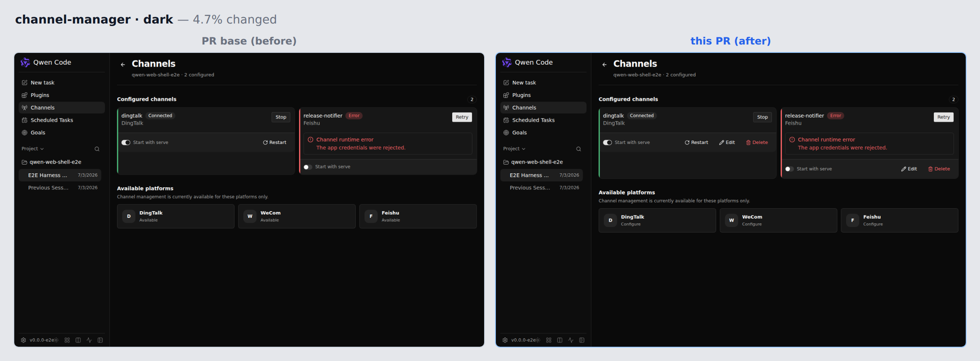Click Error badge on release-notifier, after panel
This screenshot has width=980, height=361.
point(836,116)
